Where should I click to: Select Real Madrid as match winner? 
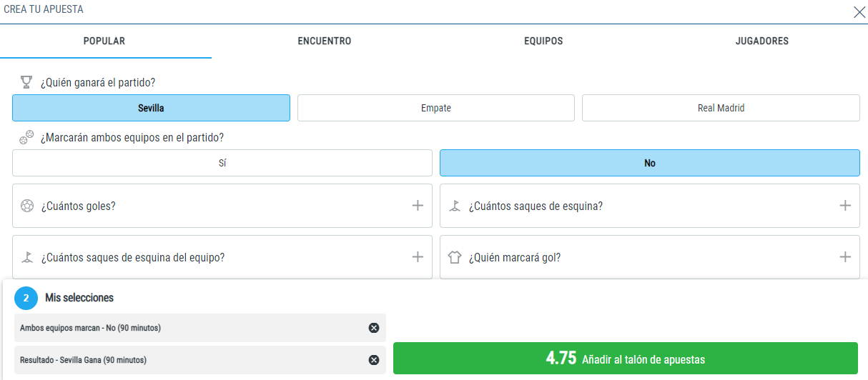[721, 108]
